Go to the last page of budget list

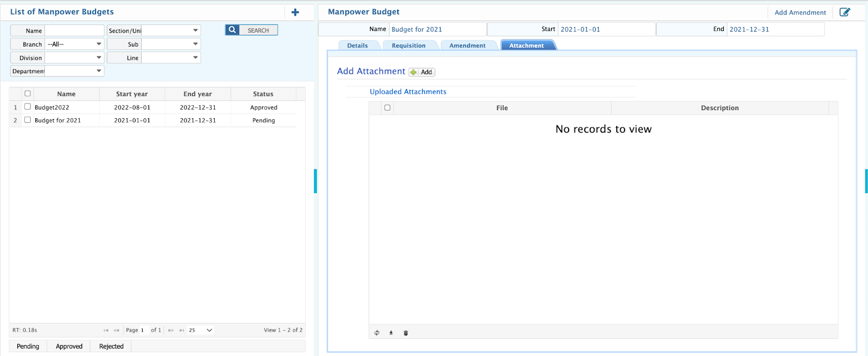coord(182,330)
